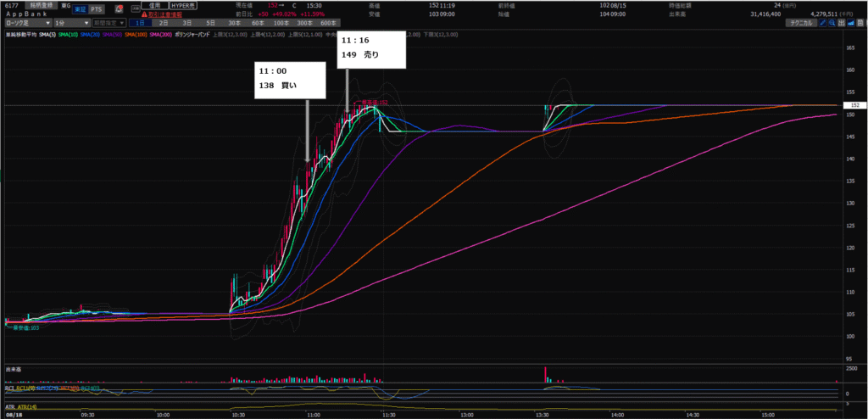Select the 60本 bars tab
The image size is (868, 419).
[259, 23]
